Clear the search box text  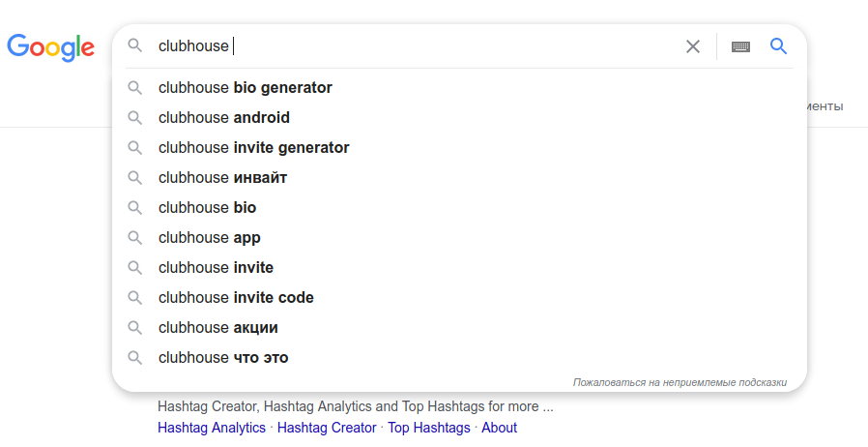coord(693,46)
